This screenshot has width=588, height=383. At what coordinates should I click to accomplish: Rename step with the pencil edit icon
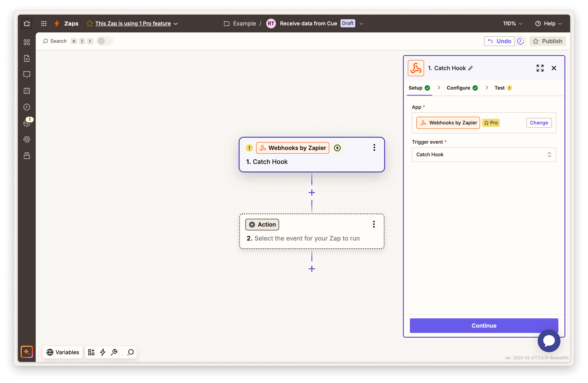(x=470, y=68)
